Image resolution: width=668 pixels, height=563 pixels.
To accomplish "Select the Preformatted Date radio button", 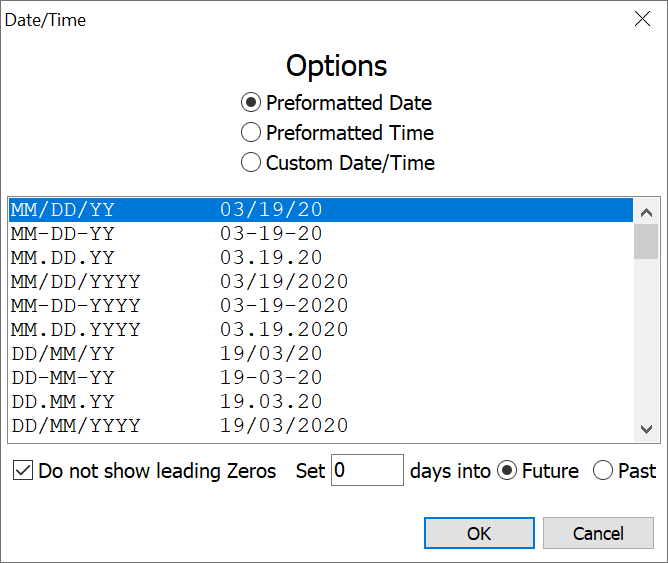I will (251, 103).
